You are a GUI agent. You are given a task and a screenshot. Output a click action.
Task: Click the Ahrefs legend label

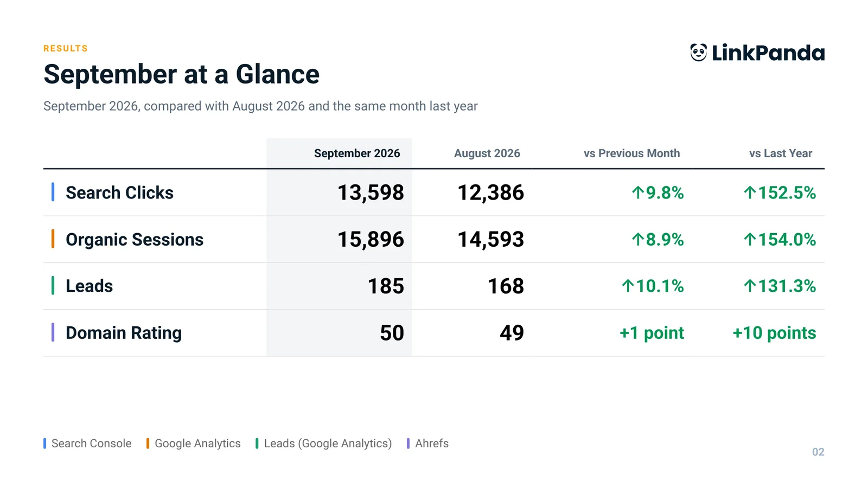(432, 444)
